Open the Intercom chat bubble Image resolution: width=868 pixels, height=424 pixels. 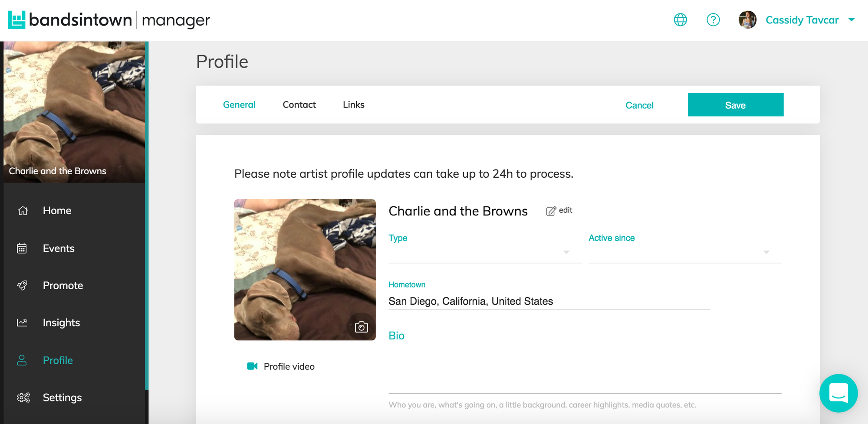(x=839, y=394)
